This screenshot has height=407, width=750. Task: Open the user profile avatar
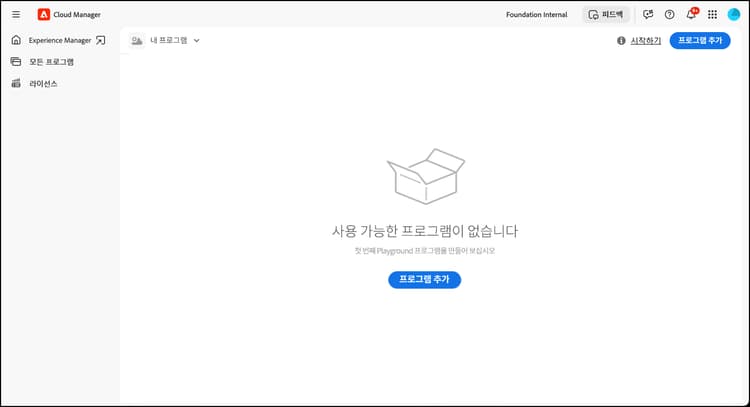click(x=734, y=14)
